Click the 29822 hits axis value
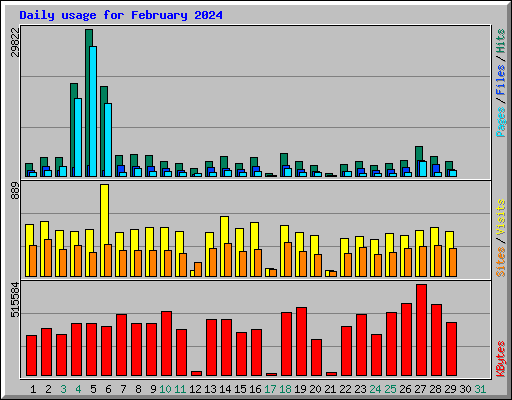The image size is (512, 400). 15,42
